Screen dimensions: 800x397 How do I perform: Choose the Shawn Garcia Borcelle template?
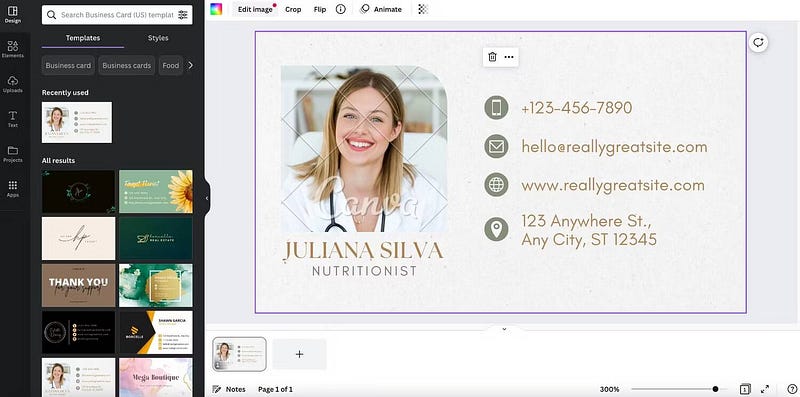click(156, 332)
